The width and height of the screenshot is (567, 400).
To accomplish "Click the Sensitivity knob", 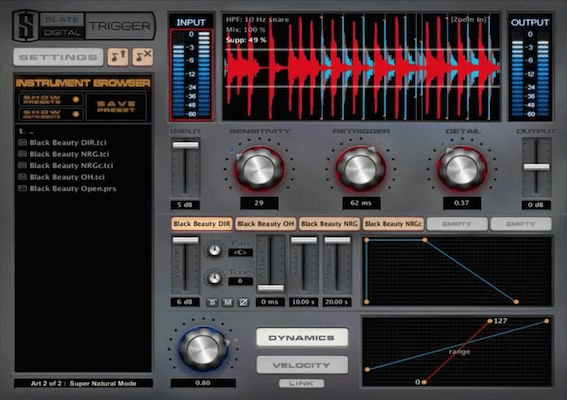I will (259, 169).
